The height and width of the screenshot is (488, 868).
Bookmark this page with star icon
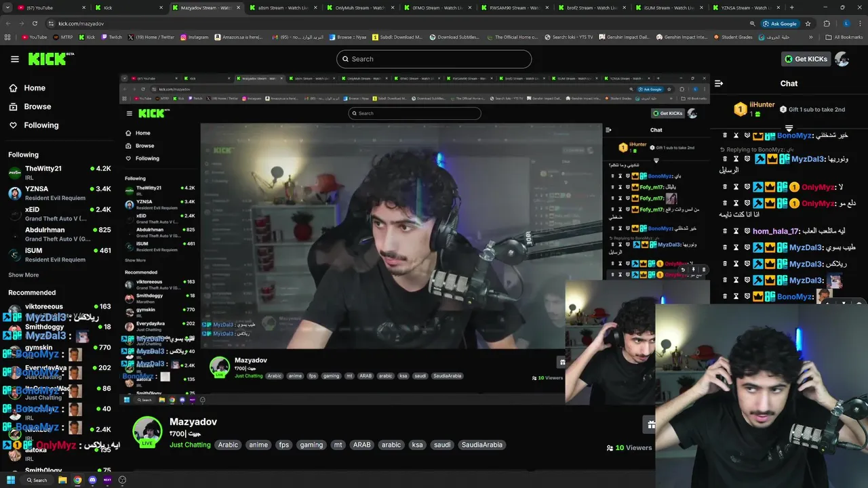point(808,23)
